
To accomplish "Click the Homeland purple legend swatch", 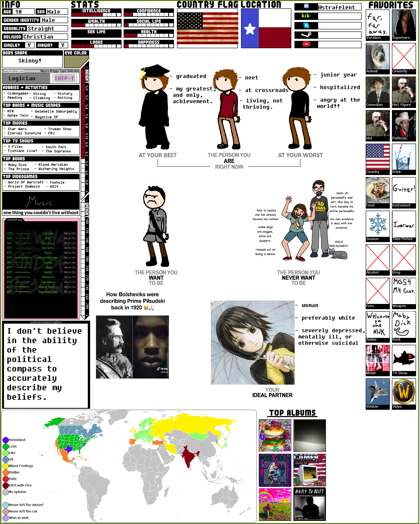I will click(6, 440).
